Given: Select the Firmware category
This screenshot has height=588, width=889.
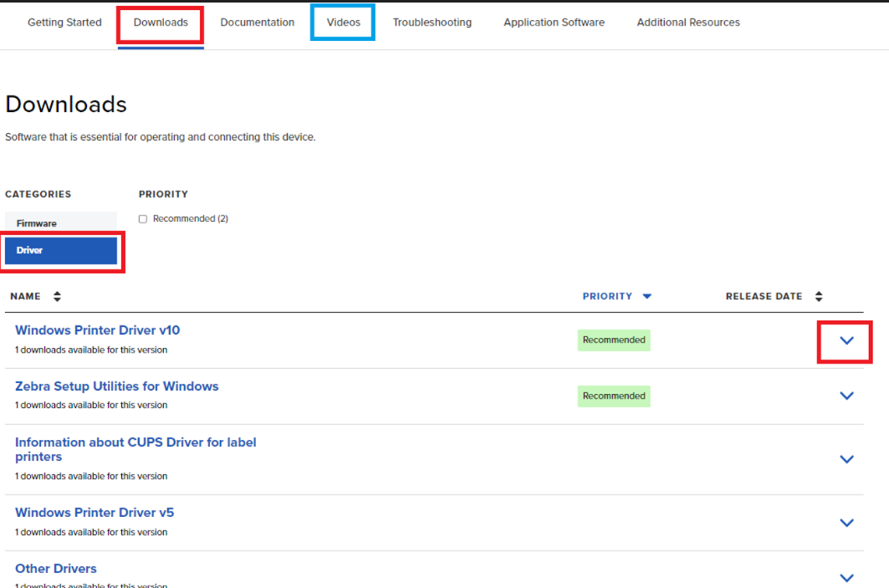Looking at the screenshot, I should coord(61,222).
